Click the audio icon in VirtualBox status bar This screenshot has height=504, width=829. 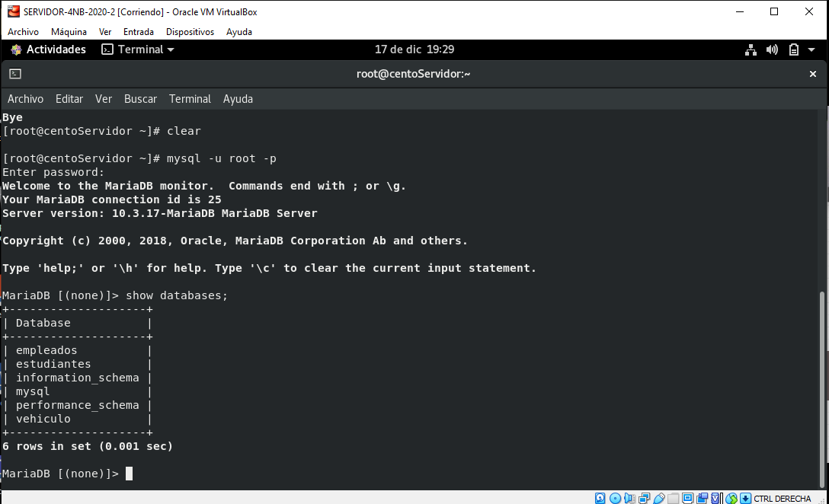(x=629, y=498)
